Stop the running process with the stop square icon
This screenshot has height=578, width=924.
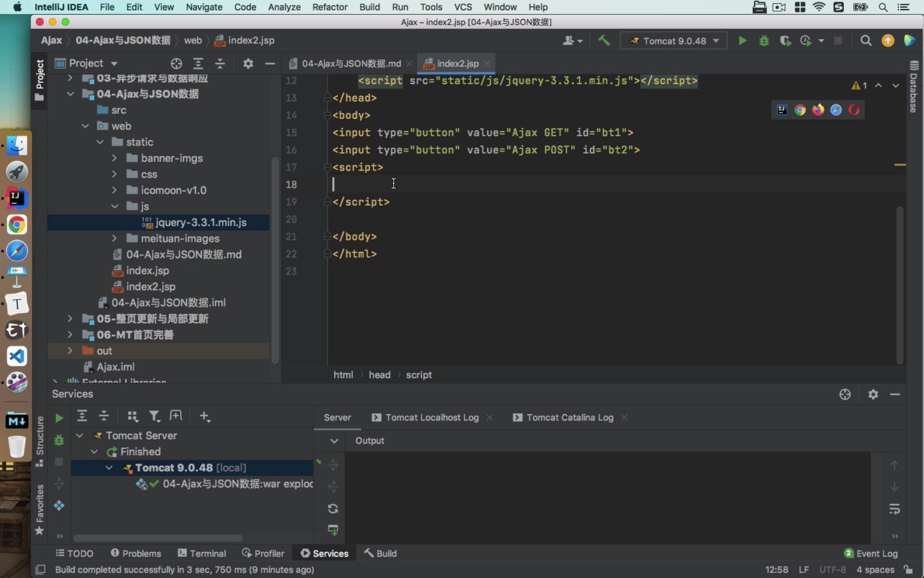838,41
